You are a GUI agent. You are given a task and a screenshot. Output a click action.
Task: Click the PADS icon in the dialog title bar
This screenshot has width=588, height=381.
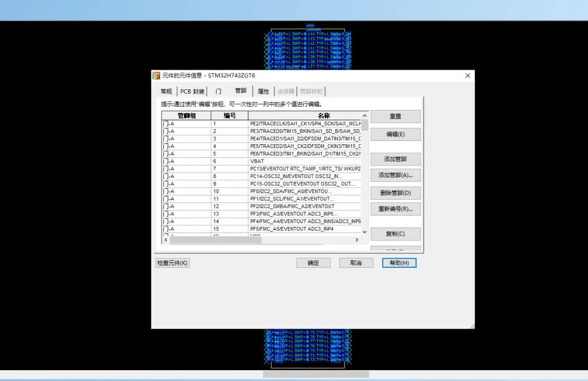[156, 76]
